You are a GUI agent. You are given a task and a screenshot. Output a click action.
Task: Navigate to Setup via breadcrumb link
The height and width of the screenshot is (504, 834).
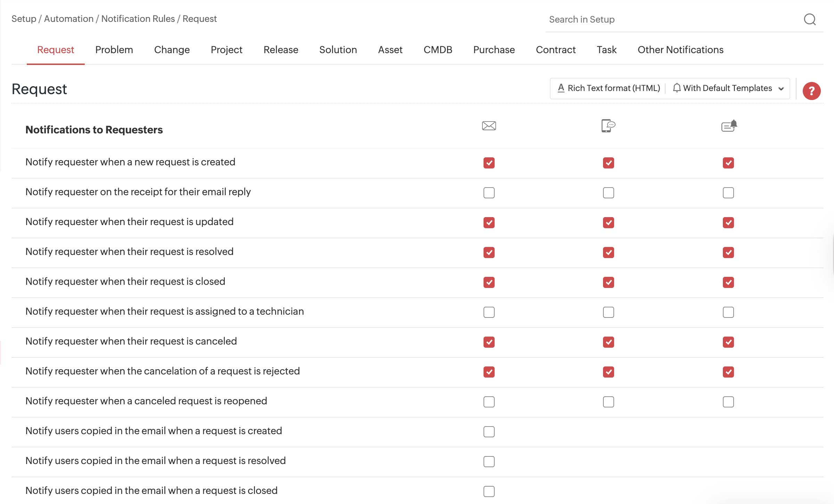coord(23,18)
